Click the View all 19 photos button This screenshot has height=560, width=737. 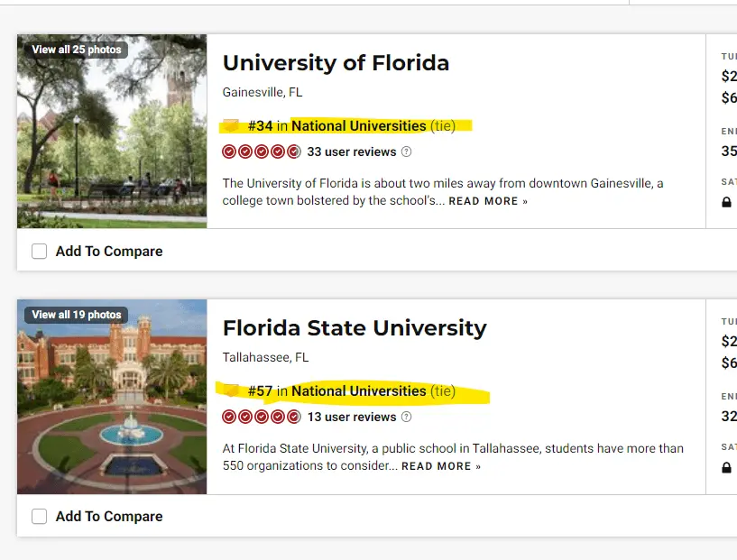click(77, 315)
